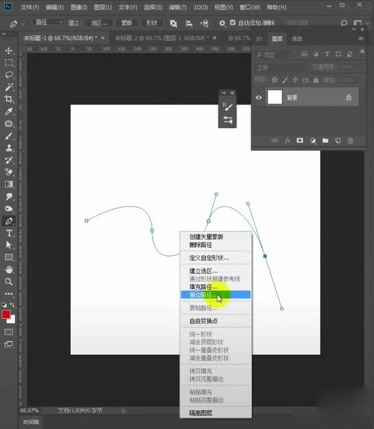Open the 文件(F) menu
The width and height of the screenshot is (374, 429).
coord(30,7)
